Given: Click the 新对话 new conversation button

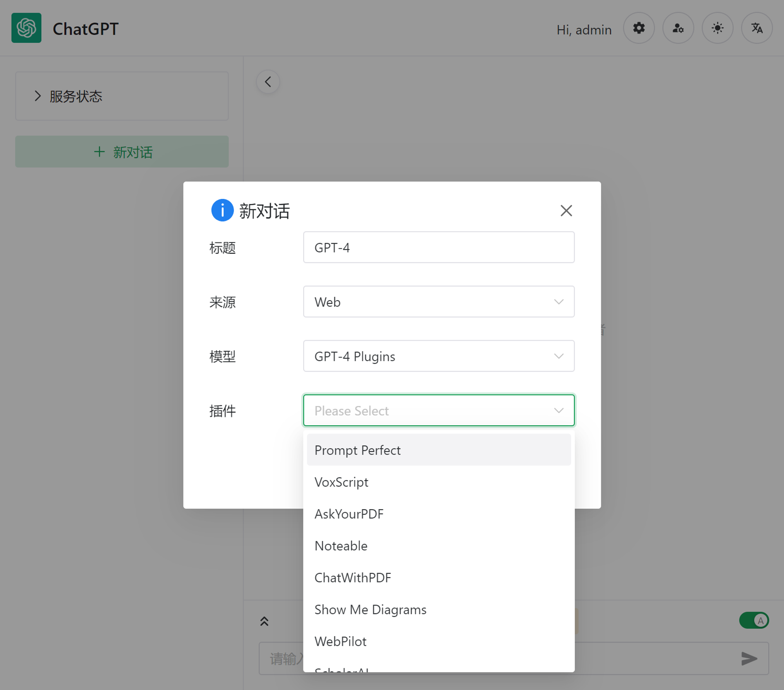Looking at the screenshot, I should coord(122,152).
